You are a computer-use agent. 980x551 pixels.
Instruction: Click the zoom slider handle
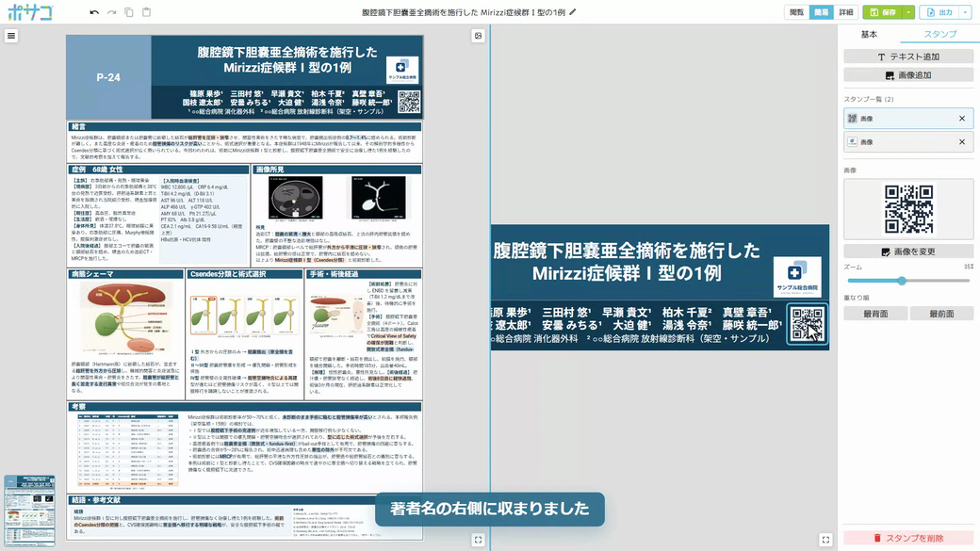click(x=902, y=281)
